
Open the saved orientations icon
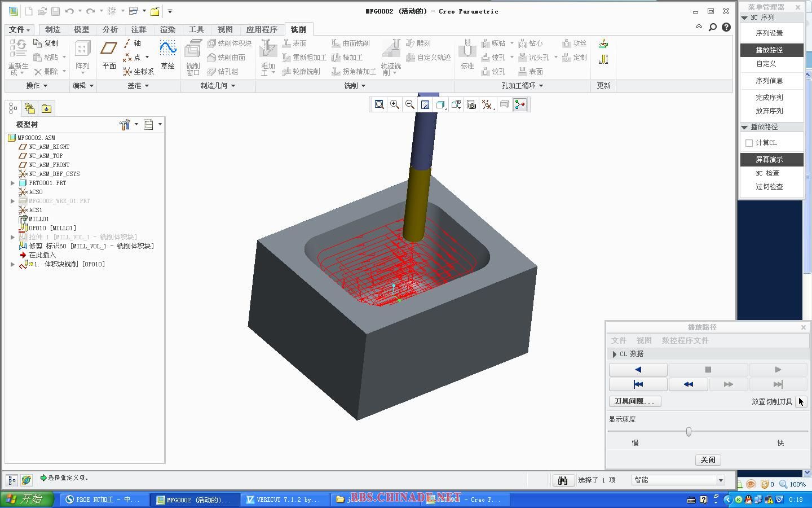click(456, 104)
